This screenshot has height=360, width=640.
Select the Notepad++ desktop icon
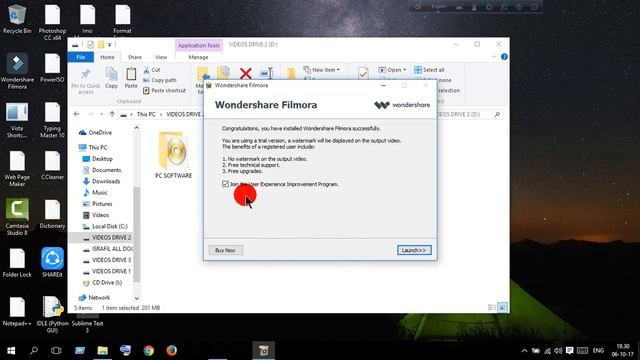[17, 311]
